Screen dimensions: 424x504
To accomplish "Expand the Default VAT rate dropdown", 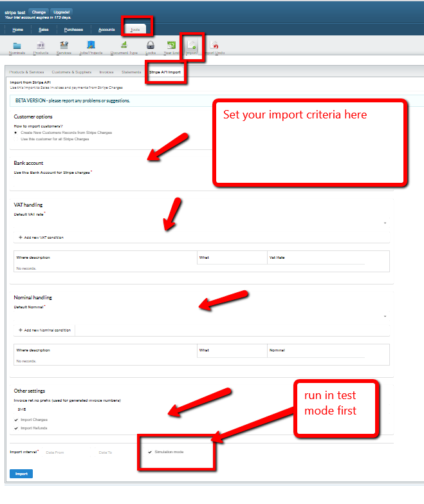I will point(385,223).
